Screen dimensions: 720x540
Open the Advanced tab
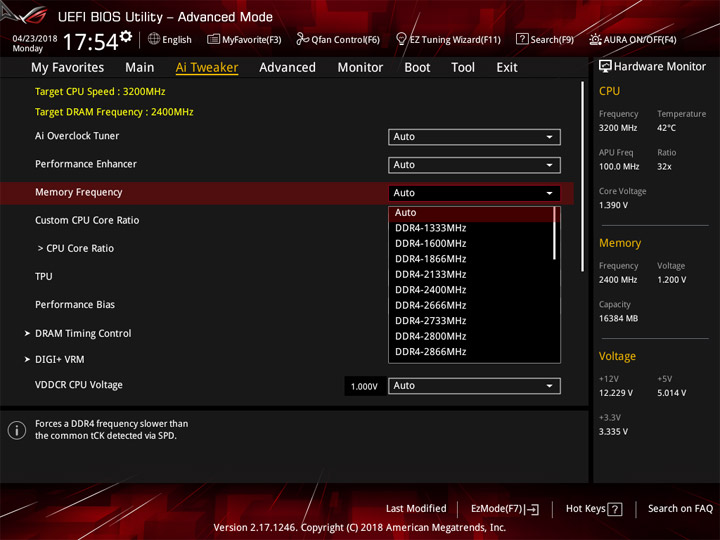pos(287,68)
